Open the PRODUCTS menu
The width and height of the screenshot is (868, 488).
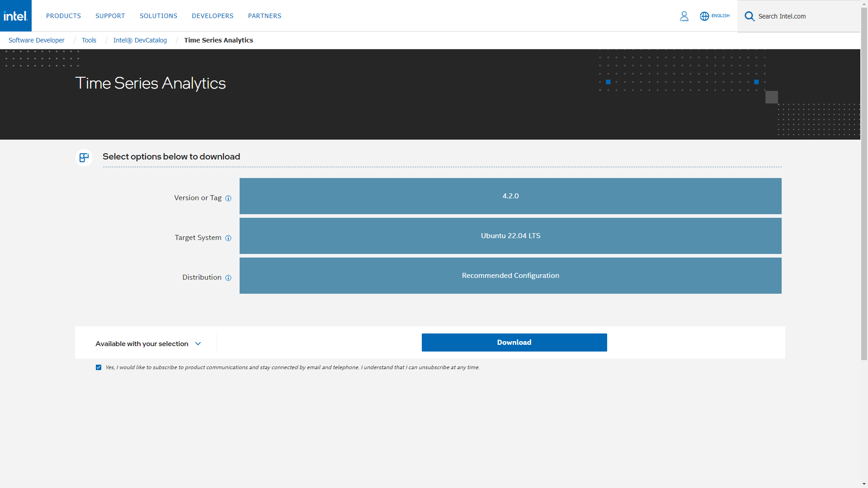point(63,16)
